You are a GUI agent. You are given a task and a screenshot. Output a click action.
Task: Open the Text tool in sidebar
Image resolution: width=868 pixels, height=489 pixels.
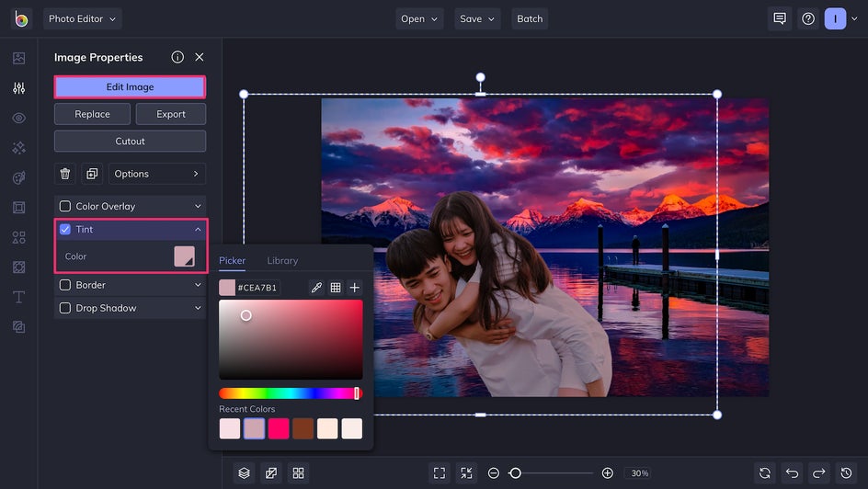coord(18,297)
